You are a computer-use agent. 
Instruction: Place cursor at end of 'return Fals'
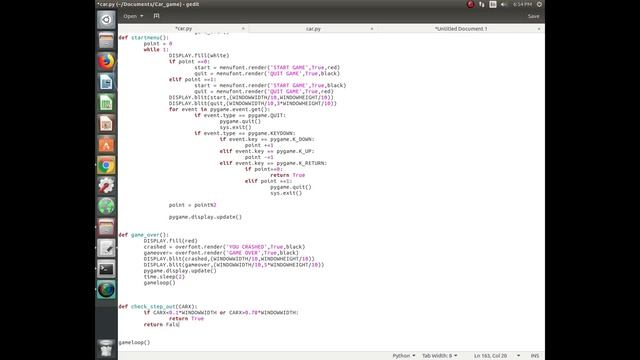coord(179,324)
